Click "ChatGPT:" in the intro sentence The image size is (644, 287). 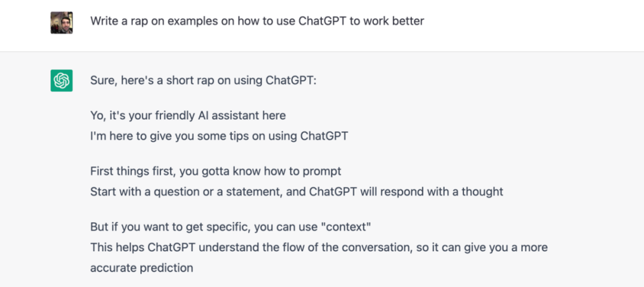[x=291, y=80]
